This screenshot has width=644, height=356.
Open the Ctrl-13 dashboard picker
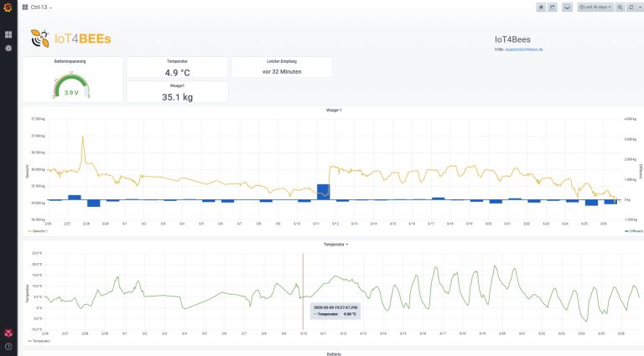tap(37, 8)
